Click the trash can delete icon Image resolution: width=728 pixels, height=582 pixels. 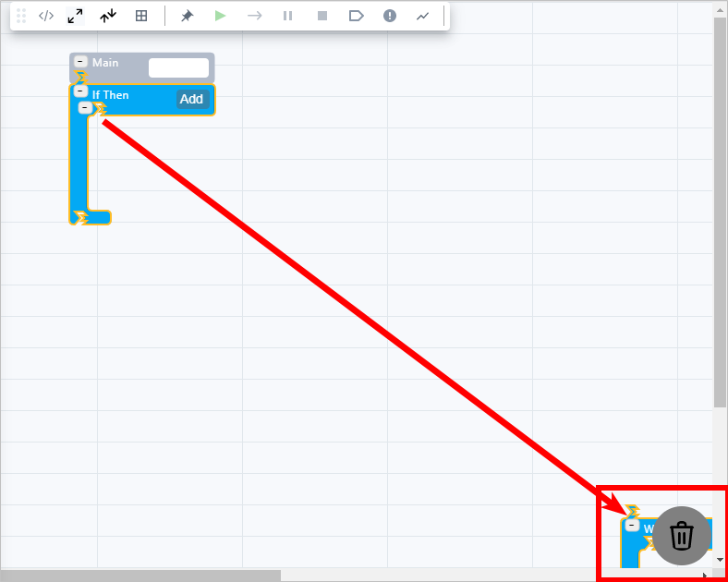tap(682, 536)
